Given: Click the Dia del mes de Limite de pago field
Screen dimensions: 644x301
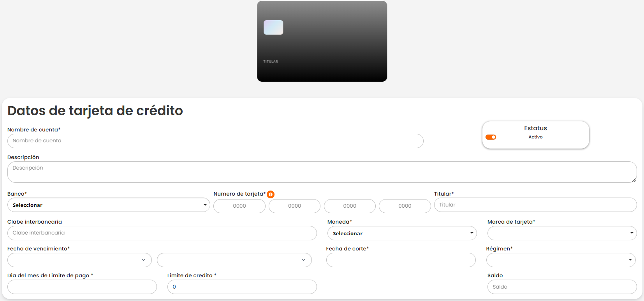Looking at the screenshot, I should point(82,287).
